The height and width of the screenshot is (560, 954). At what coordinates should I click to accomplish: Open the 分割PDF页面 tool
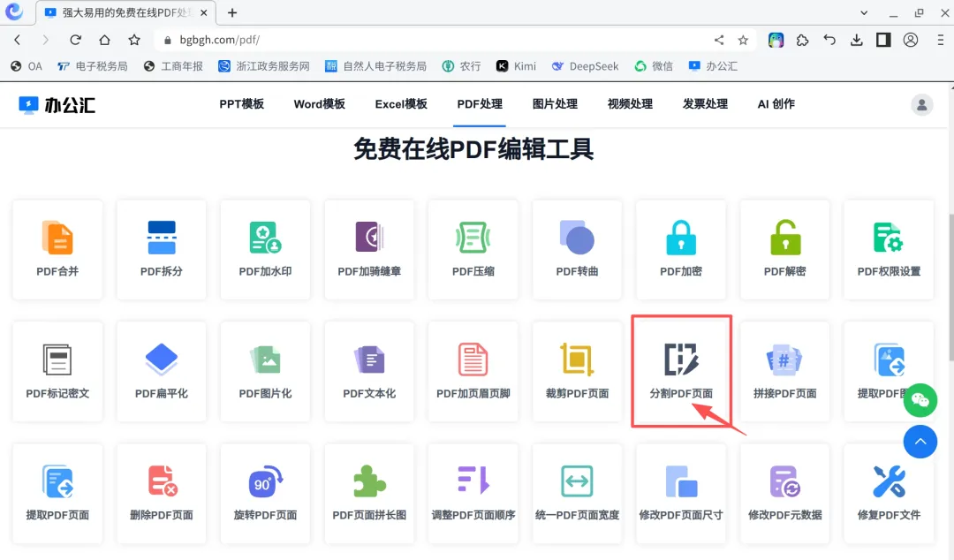point(681,371)
